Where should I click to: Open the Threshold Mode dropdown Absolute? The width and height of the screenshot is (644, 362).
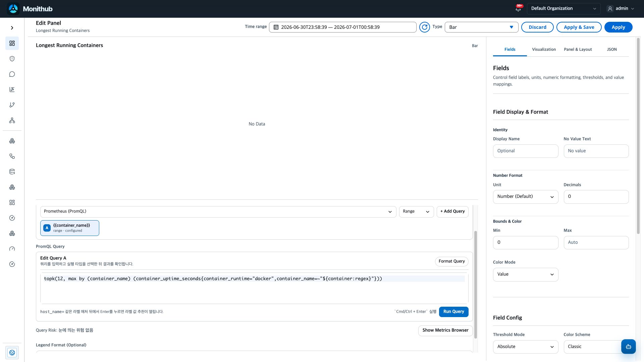tap(526, 347)
